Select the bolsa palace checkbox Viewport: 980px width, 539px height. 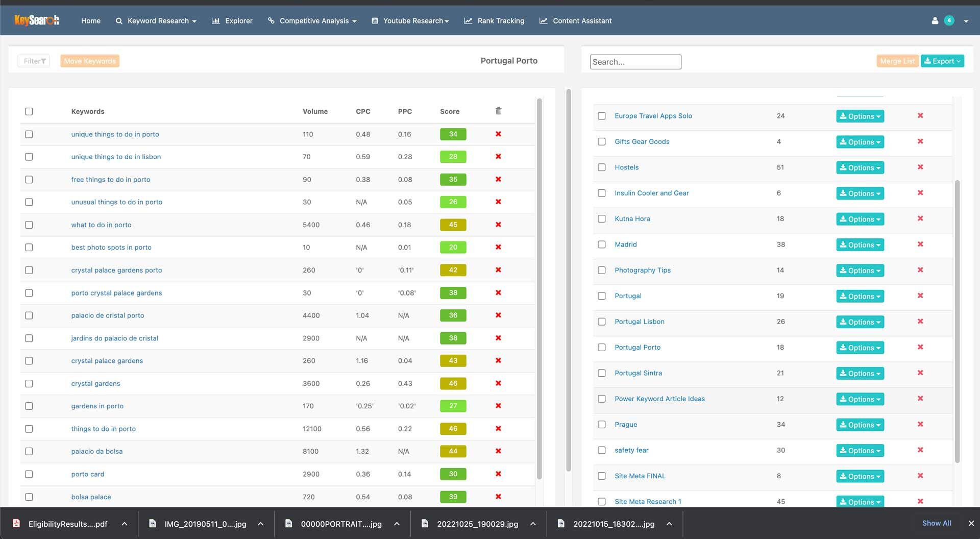coord(29,497)
